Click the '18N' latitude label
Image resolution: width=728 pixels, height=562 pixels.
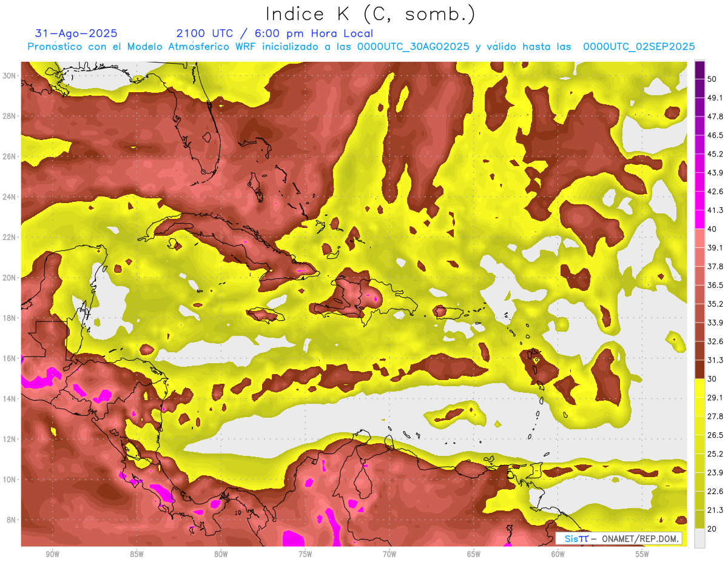(10, 318)
